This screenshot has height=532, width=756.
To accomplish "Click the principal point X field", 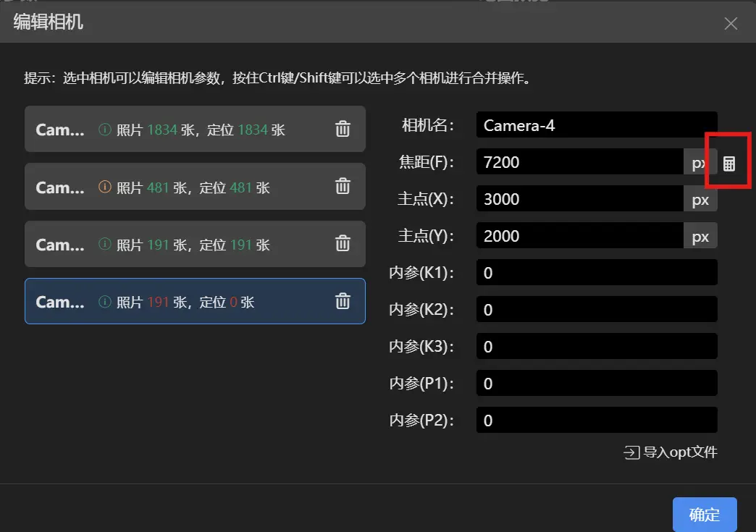I will pos(579,199).
